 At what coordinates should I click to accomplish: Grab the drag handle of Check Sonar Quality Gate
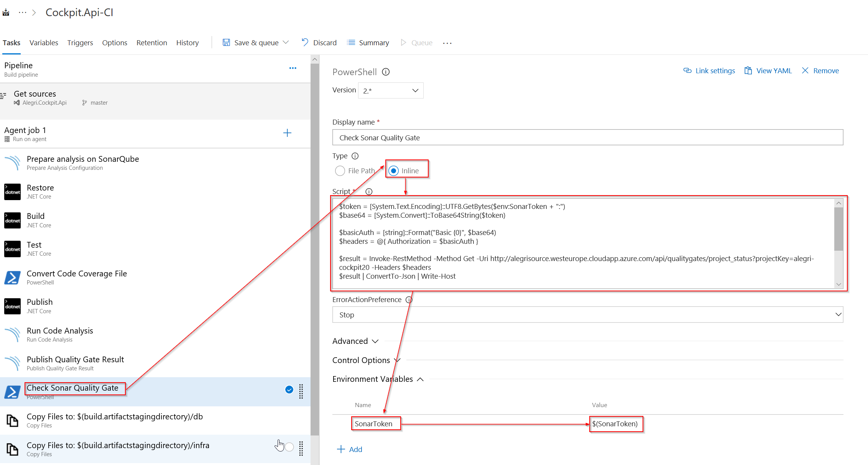tap(301, 391)
